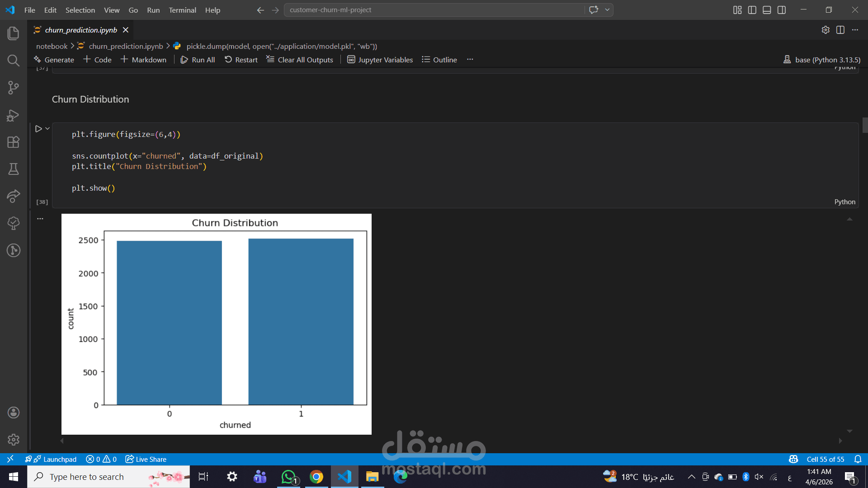Toggle the primary side bar layout
868x488 pixels.
tap(752, 10)
